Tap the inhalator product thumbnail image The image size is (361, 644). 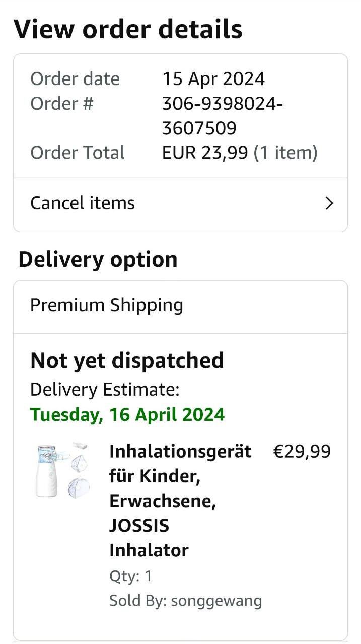pyautogui.click(x=62, y=470)
